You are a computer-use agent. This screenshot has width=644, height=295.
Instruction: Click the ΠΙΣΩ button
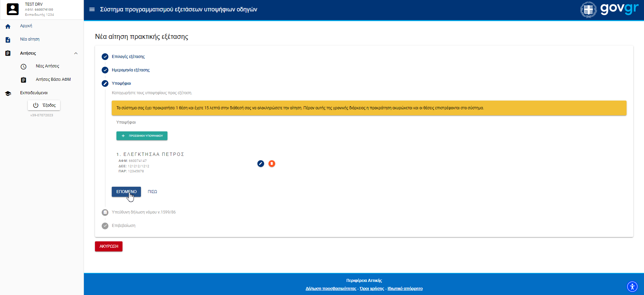point(152,192)
